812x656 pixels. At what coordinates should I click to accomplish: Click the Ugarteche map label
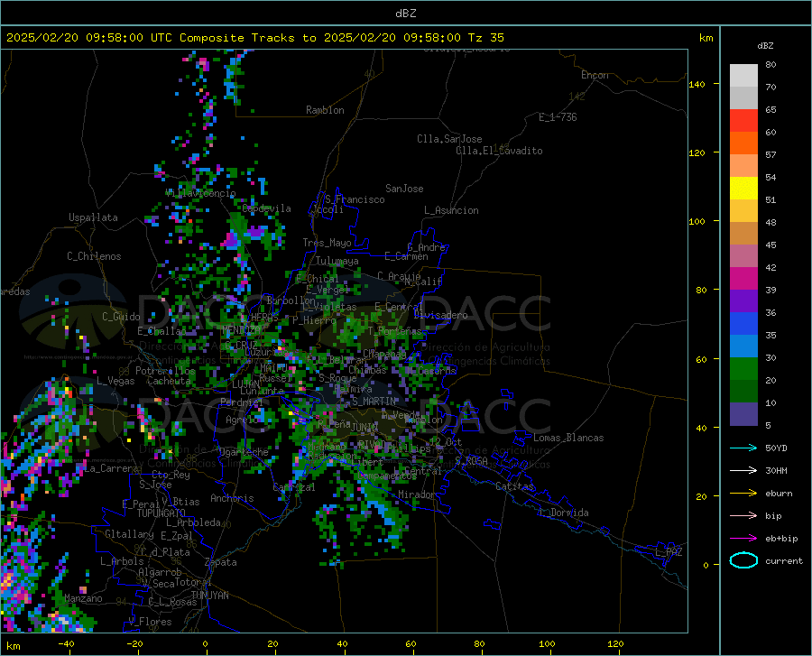click(x=244, y=452)
